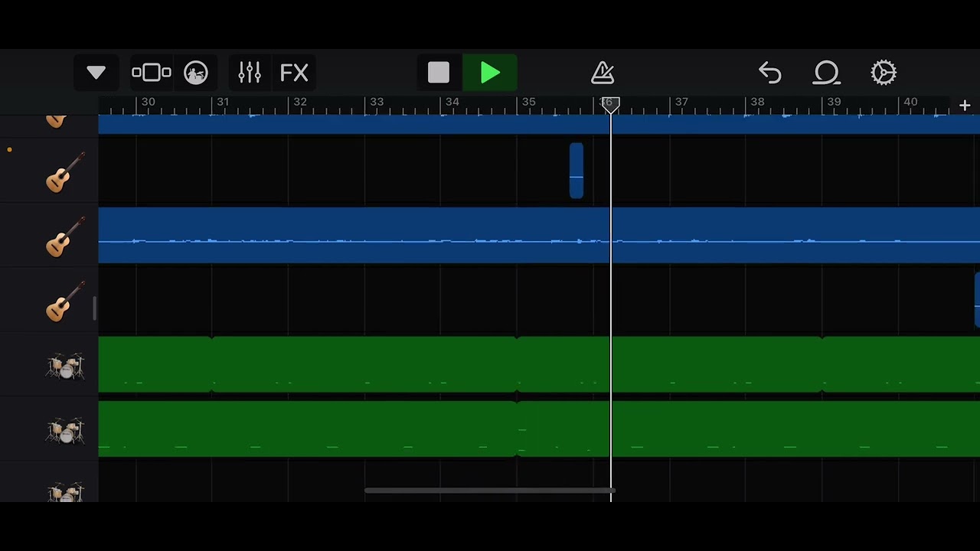Switch to Tracks view button
The image size is (980, 551).
152,73
